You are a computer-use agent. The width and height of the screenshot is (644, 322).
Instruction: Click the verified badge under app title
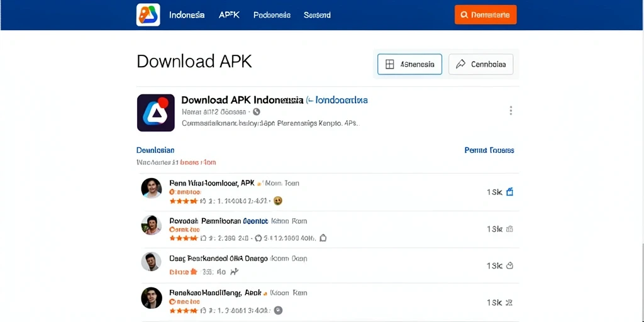[257, 112]
